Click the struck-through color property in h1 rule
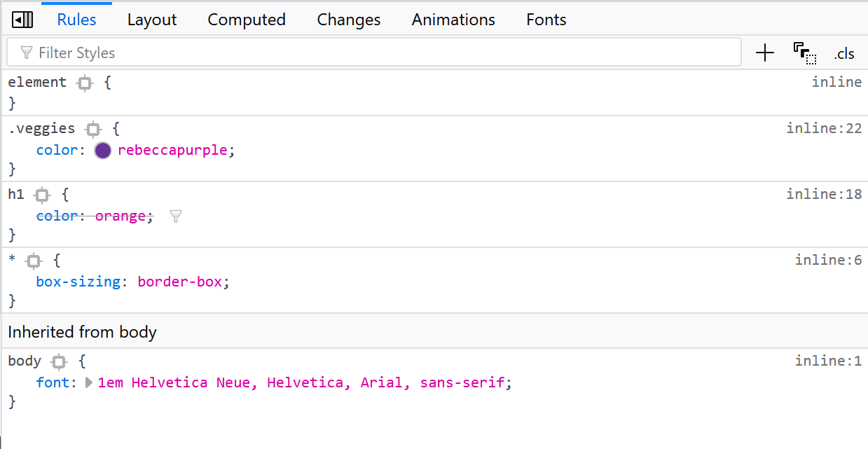 point(57,216)
